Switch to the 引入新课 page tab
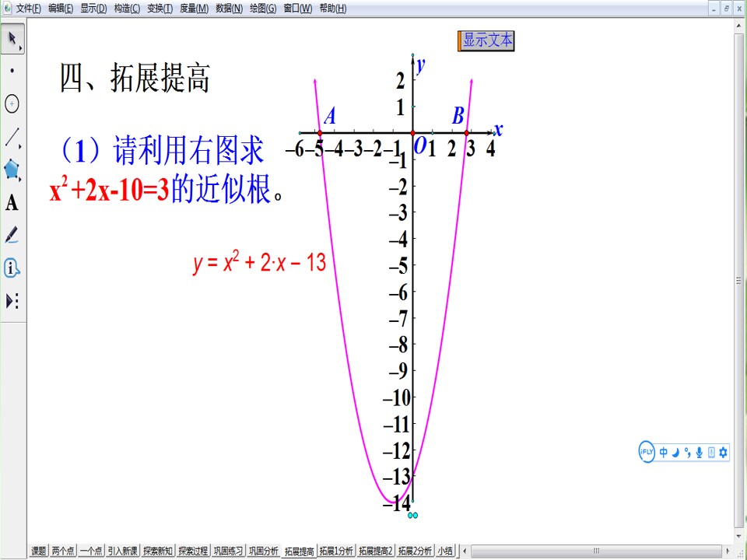The image size is (747, 560). (122, 551)
